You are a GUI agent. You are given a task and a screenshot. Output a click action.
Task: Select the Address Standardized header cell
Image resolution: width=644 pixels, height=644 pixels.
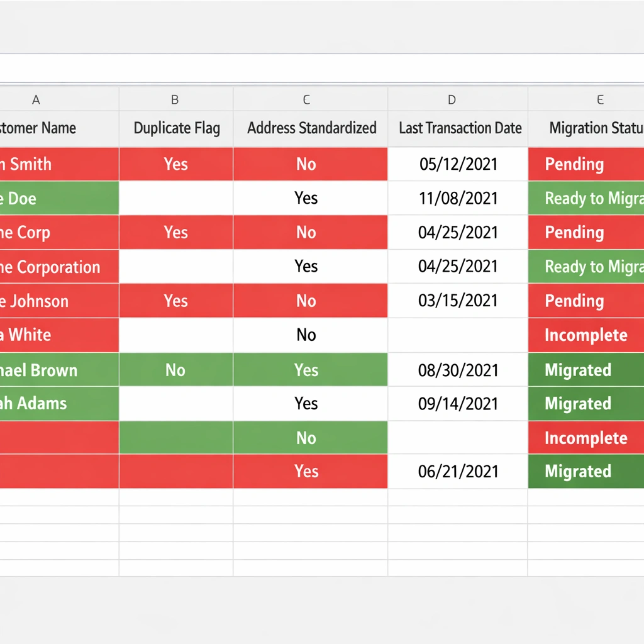click(311, 128)
